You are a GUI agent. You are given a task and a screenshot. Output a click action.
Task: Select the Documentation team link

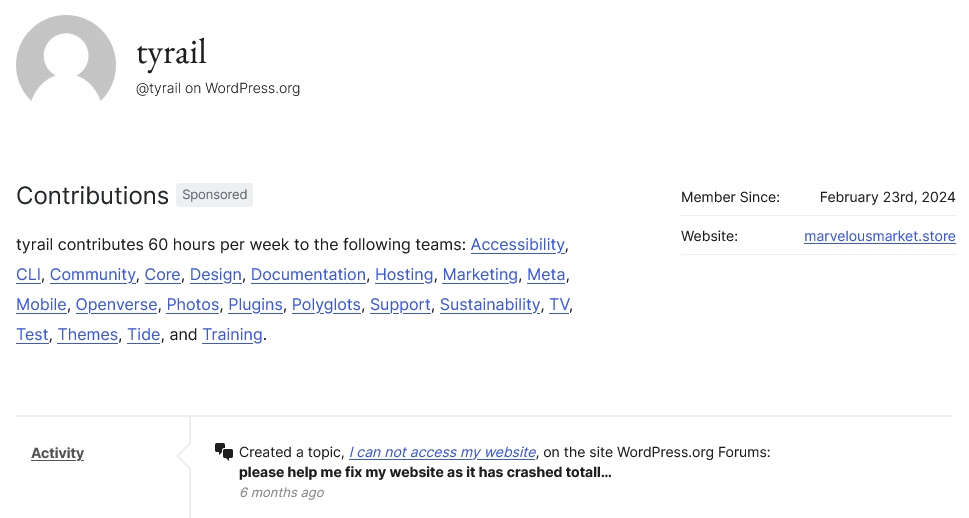point(308,274)
